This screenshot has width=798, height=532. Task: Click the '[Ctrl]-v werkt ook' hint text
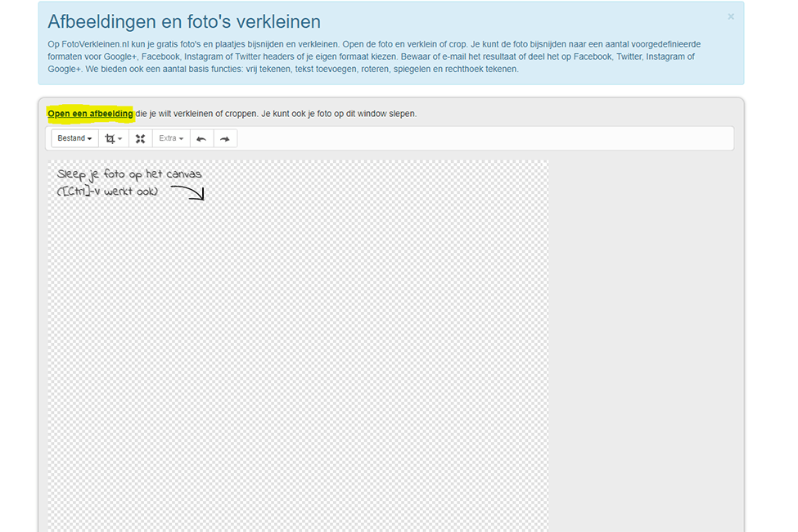click(108, 192)
